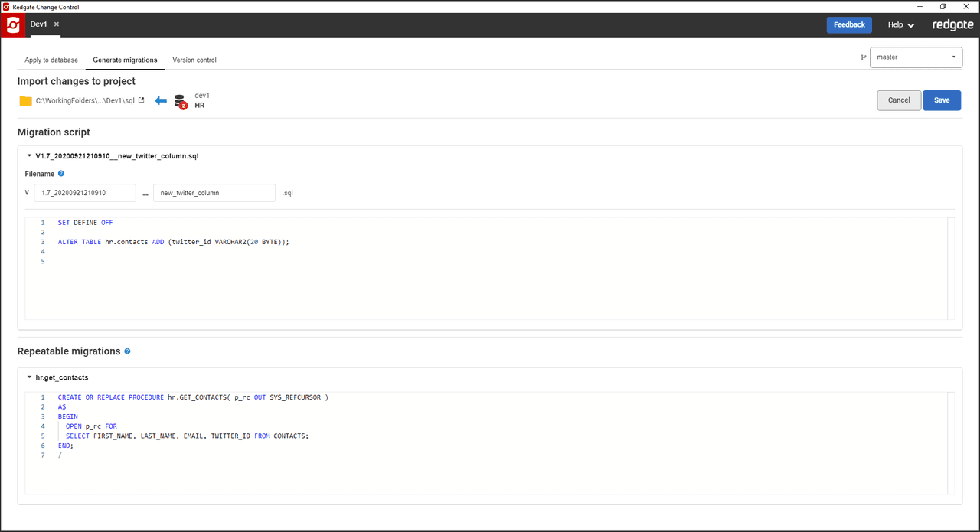The height and width of the screenshot is (532, 980).
Task: Click the migration script editor scrollbar
Action: point(952,268)
